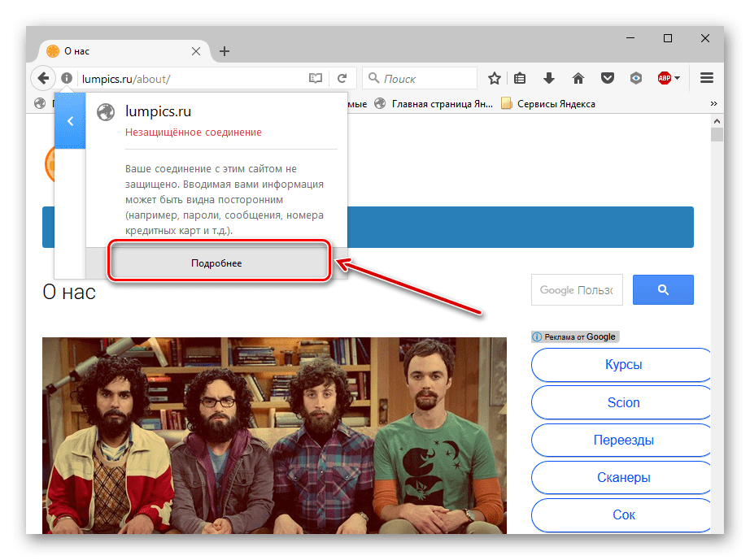Image resolution: width=750 pixels, height=560 pixels.
Task: Show more bookmarks with the double chevron
Action: pyautogui.click(x=713, y=104)
